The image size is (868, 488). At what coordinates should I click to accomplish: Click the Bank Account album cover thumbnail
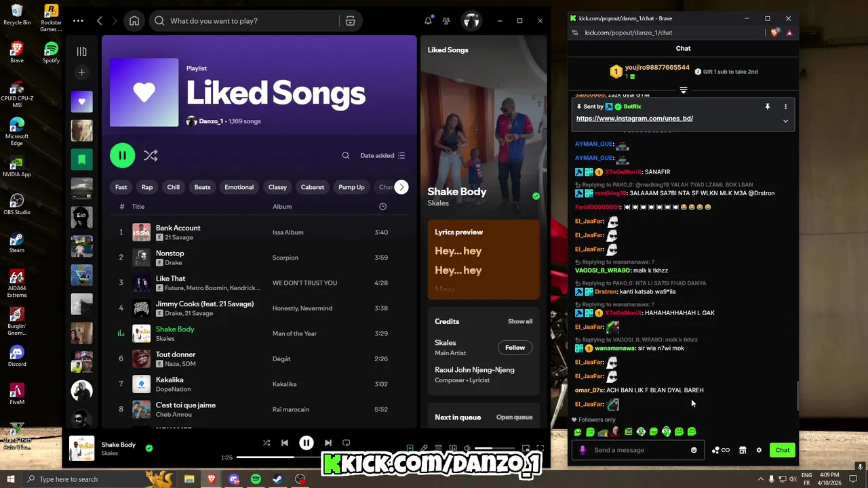(141, 232)
